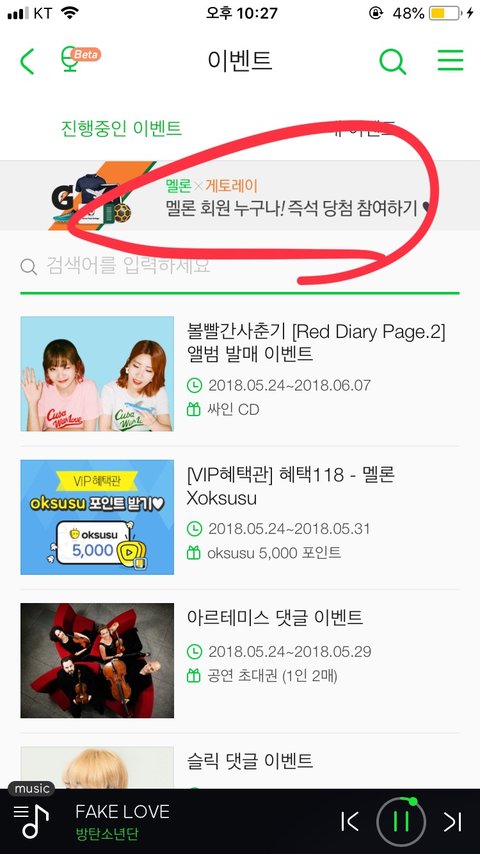The image size is (480, 854).
Task: Skip to next track
Action: coord(452,822)
